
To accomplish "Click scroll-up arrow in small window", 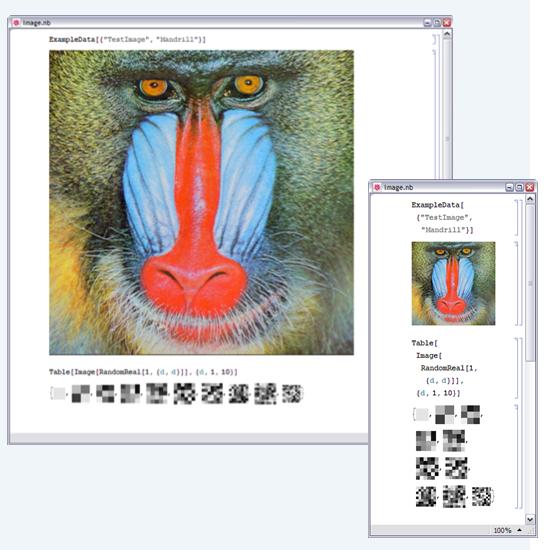I will click(x=530, y=199).
